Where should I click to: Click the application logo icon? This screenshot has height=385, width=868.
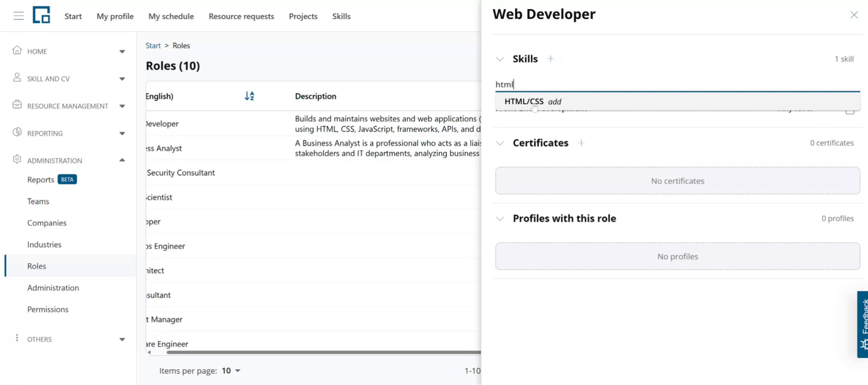41,15
